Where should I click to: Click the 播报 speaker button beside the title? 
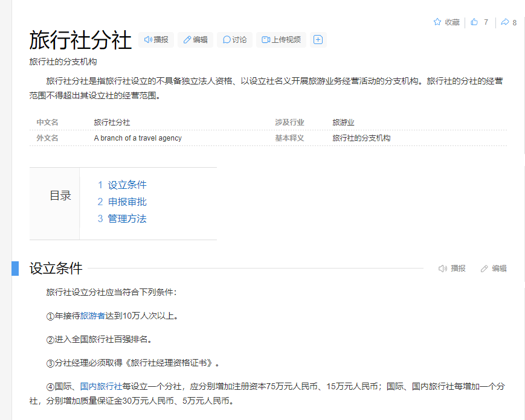click(x=156, y=40)
